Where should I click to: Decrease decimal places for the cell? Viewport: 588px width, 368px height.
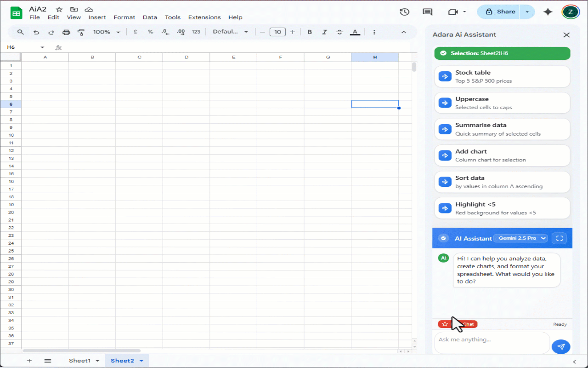pyautogui.click(x=165, y=32)
